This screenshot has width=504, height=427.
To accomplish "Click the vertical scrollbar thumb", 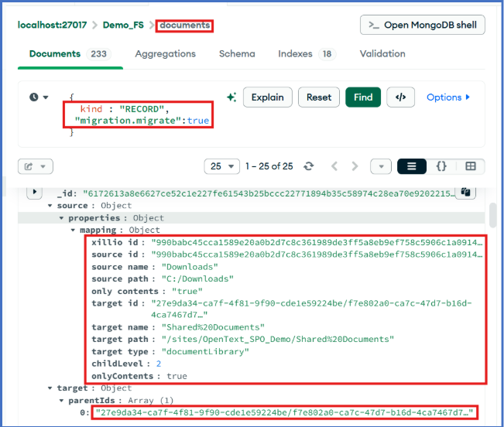I will 492,215.
